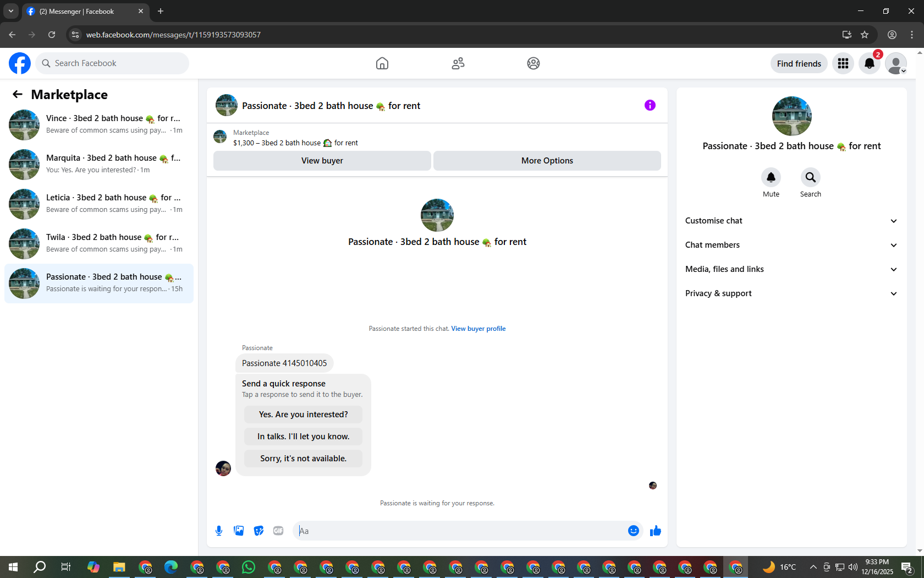Open the listing thumbnail in Marketplace banner
Viewport: 924px width, 578px height.
coord(220,137)
